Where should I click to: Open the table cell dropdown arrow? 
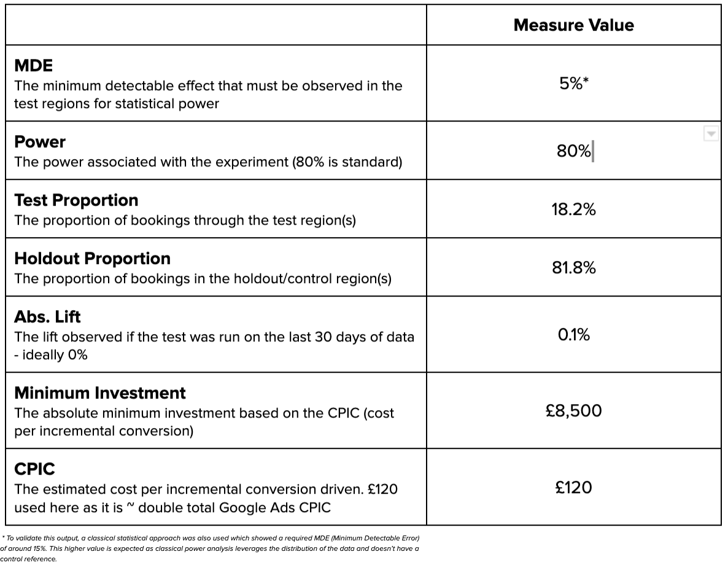[x=710, y=134]
